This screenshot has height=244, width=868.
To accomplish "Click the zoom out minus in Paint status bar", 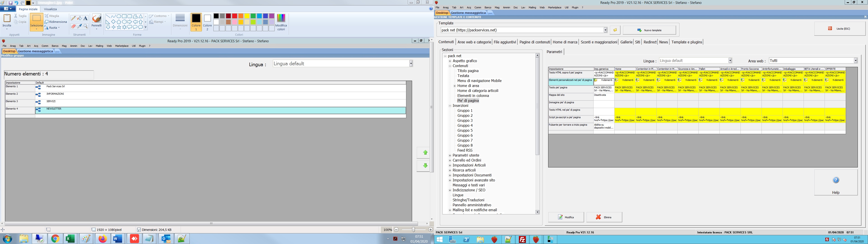I will tap(396, 230).
